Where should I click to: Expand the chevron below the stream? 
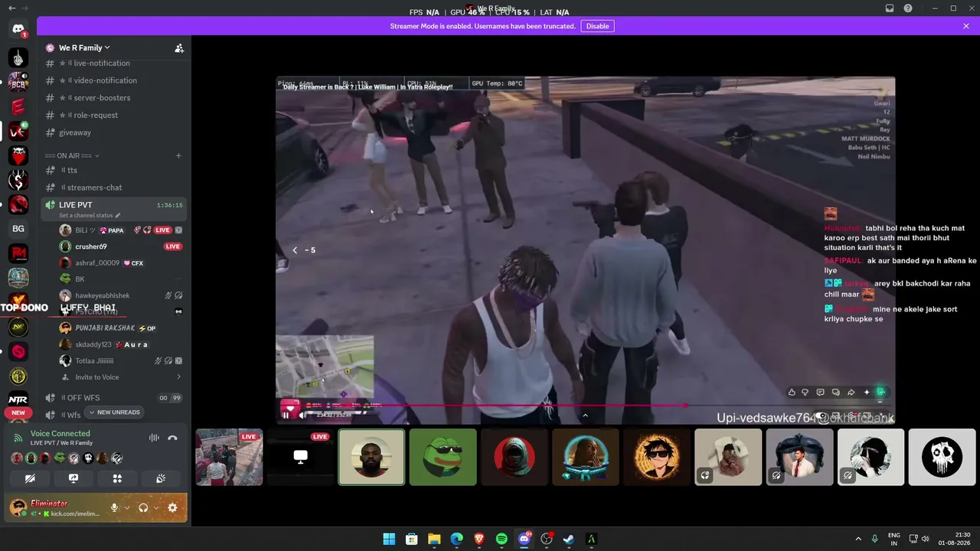pos(585,416)
